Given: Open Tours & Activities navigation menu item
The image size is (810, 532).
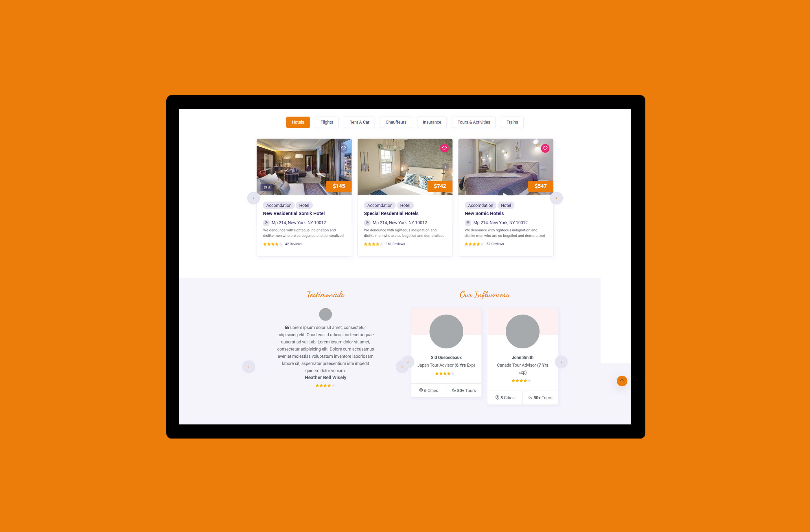Looking at the screenshot, I should (473, 122).
